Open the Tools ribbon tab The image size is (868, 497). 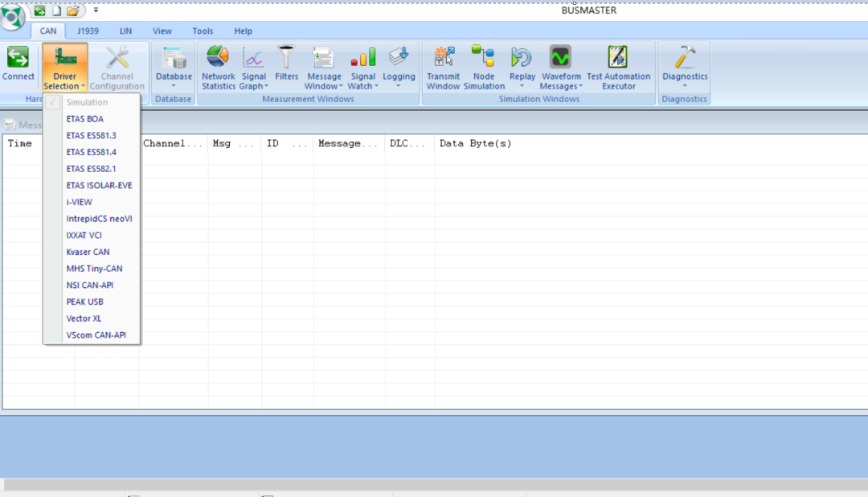tap(203, 31)
